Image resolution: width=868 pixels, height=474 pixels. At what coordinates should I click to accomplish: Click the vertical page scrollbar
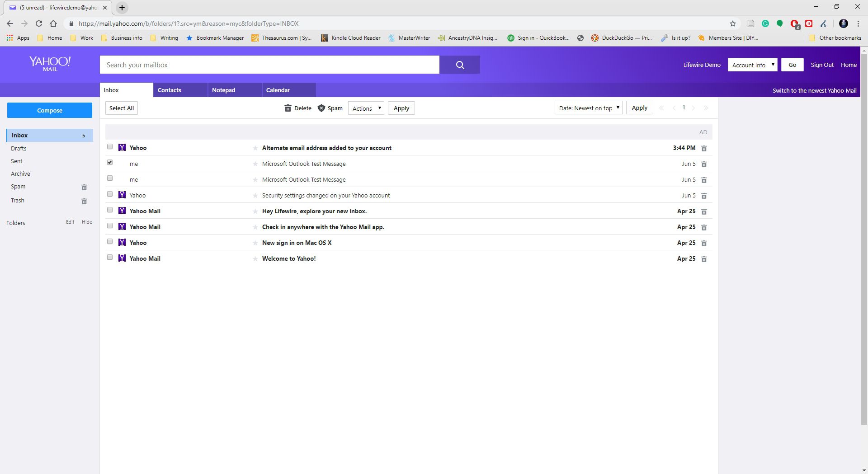[864, 239]
